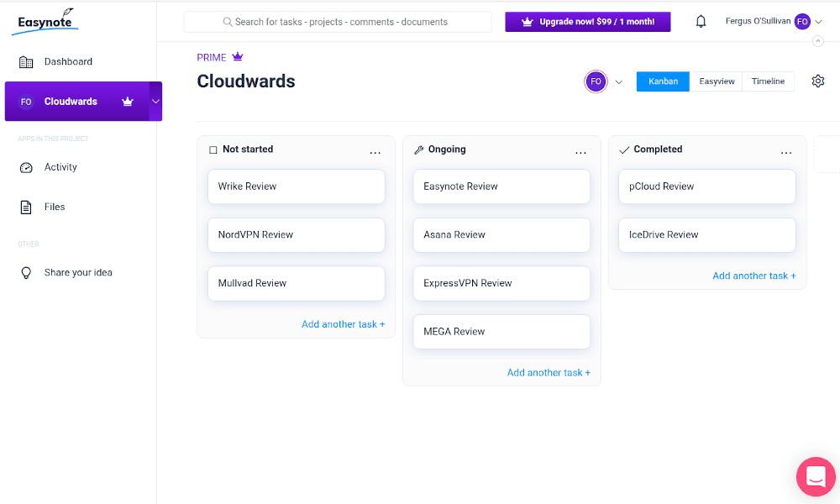Screen dimensions: 840x504
Task: Open the Asana Review task card
Action: [x=501, y=234]
